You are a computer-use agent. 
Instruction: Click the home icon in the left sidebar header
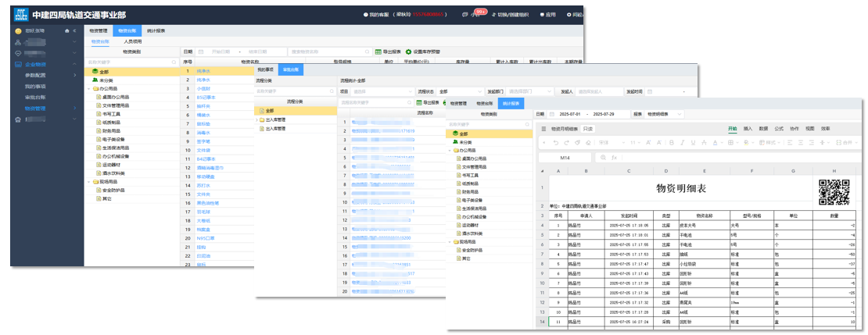click(x=67, y=31)
